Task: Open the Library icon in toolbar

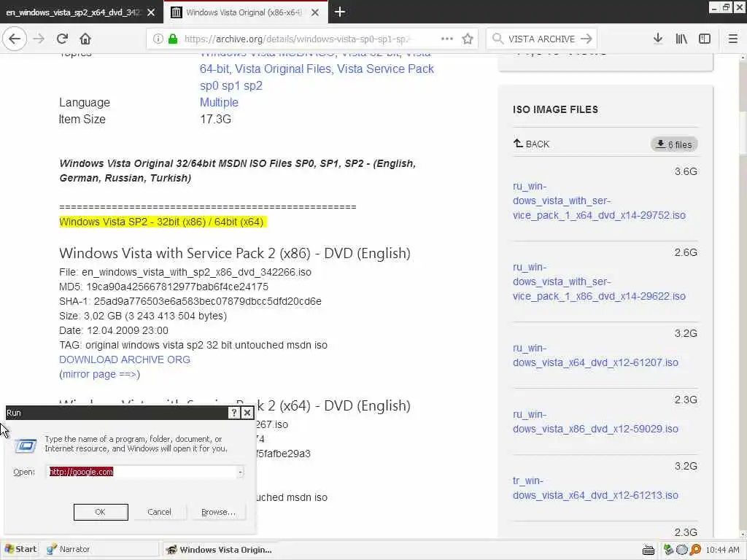Action: (x=681, y=39)
